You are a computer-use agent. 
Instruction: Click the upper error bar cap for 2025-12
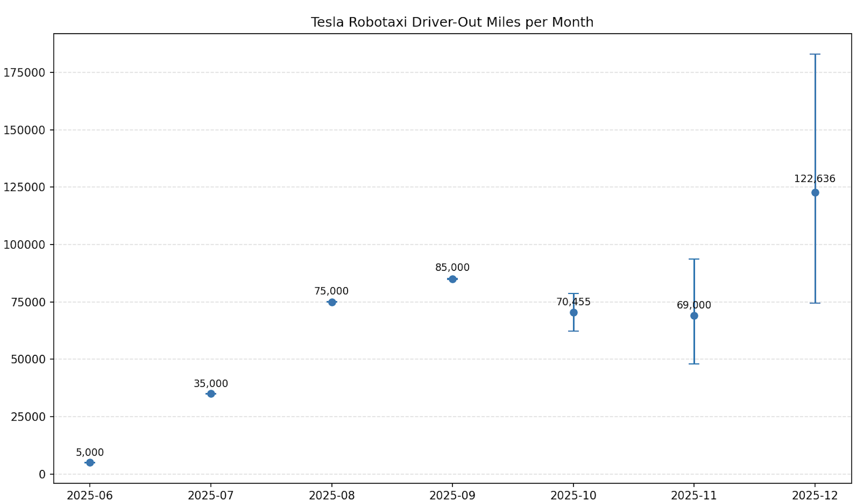(x=815, y=54)
